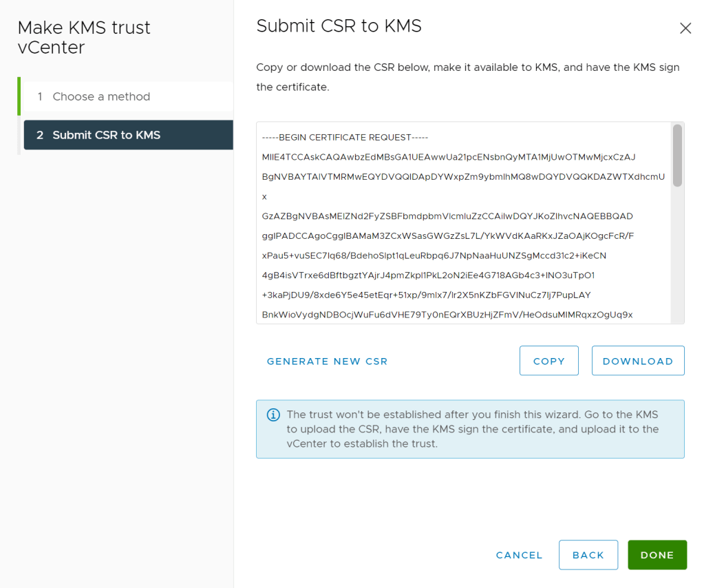
Task: Click the CSR text box scrollbar thumb
Action: 677,156
